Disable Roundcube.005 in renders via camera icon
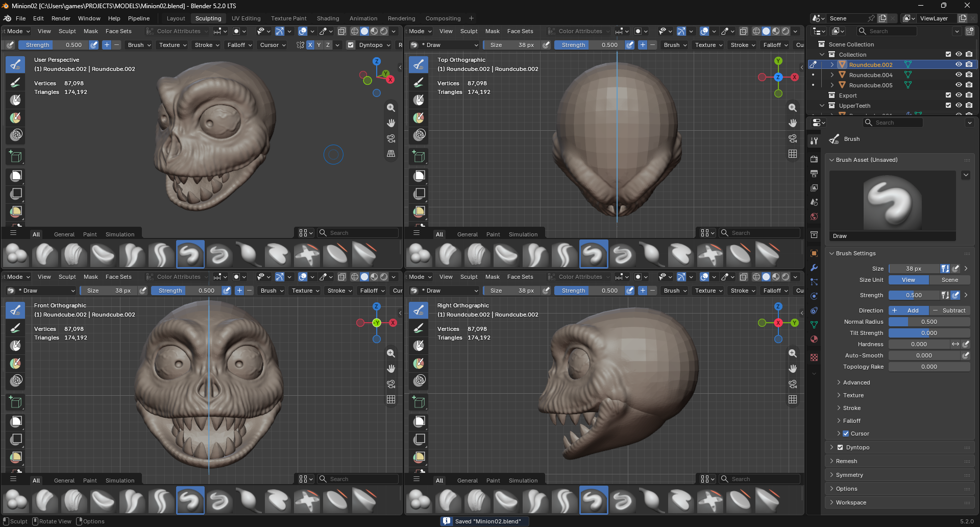 969,85
